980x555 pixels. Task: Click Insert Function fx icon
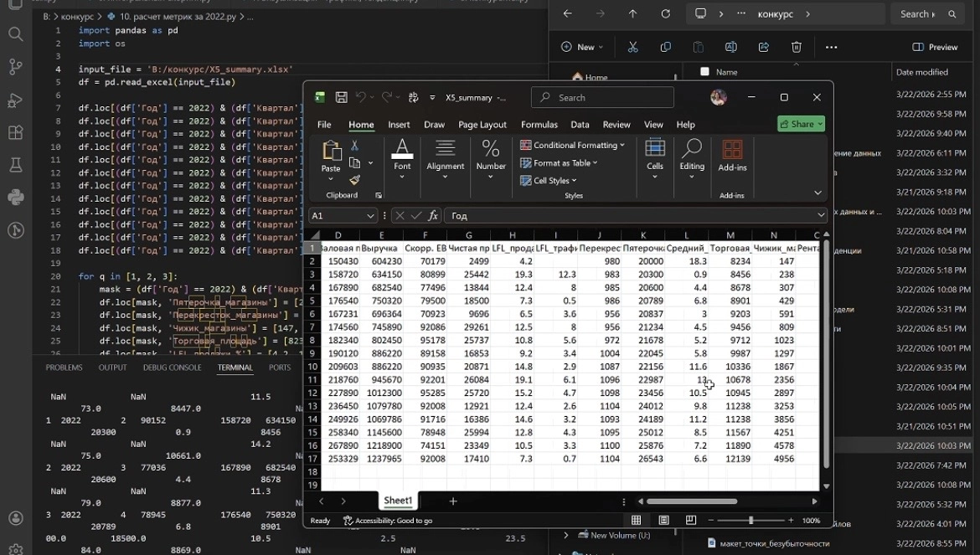(x=432, y=216)
